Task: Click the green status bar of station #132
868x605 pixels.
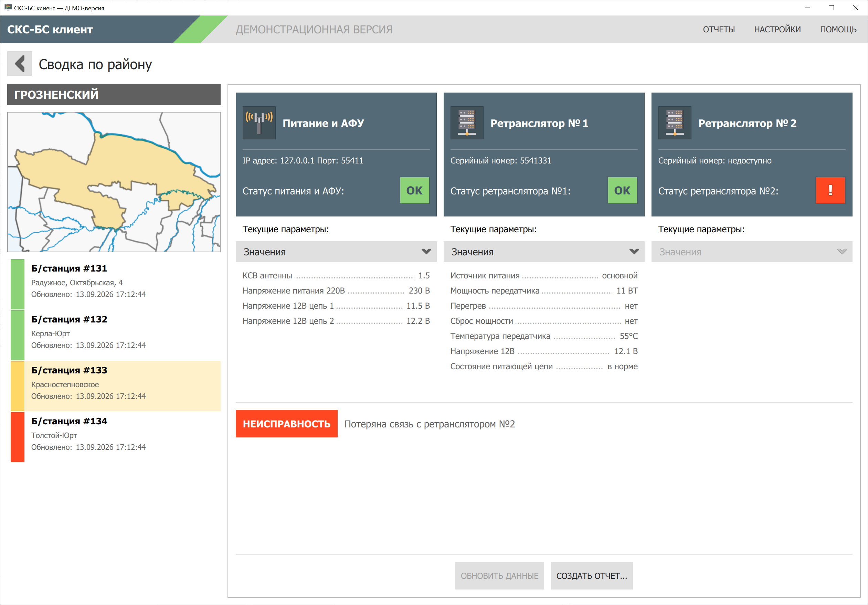Action: pyautogui.click(x=18, y=335)
